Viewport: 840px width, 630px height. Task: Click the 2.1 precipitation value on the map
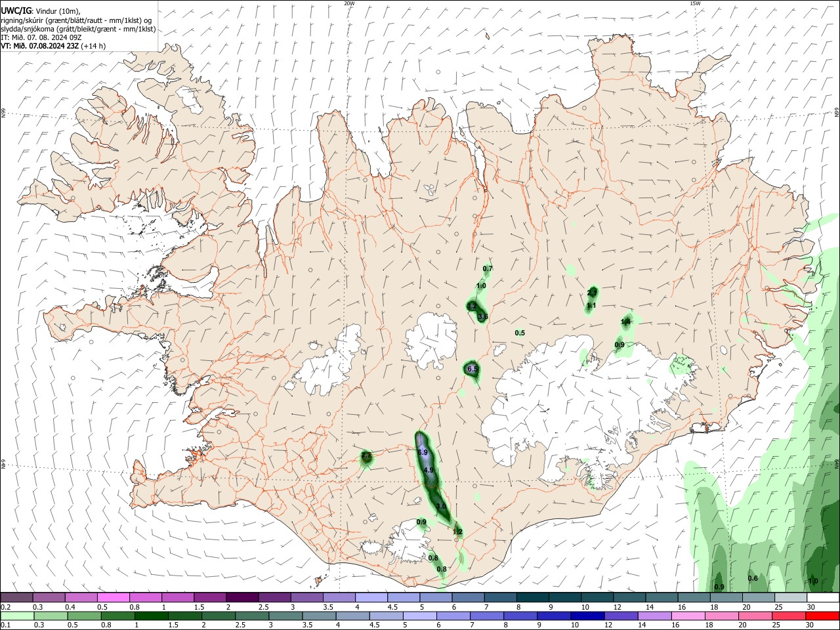point(593,292)
